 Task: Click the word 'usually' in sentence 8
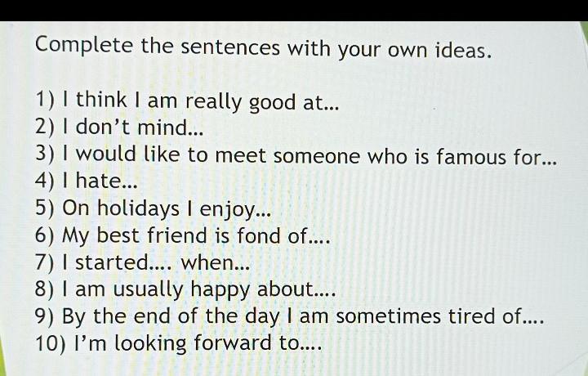coord(148,290)
